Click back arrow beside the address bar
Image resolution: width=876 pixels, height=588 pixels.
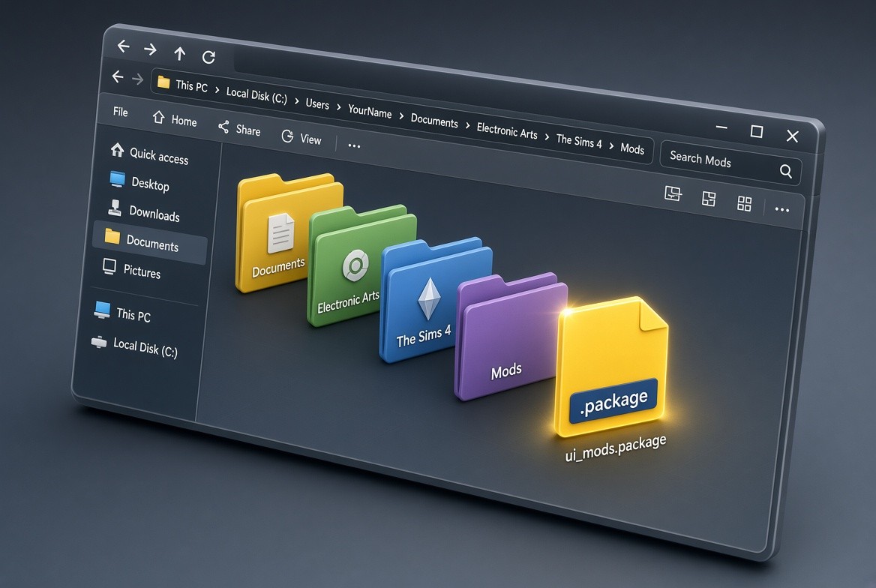pos(117,76)
